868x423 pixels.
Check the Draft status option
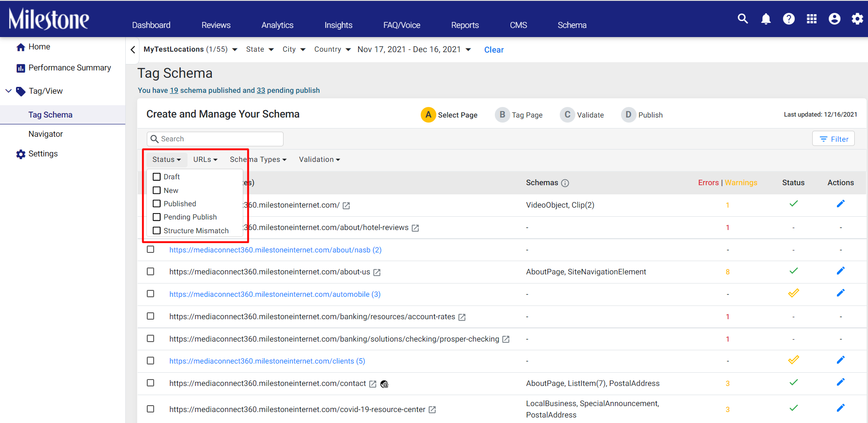pyautogui.click(x=156, y=177)
